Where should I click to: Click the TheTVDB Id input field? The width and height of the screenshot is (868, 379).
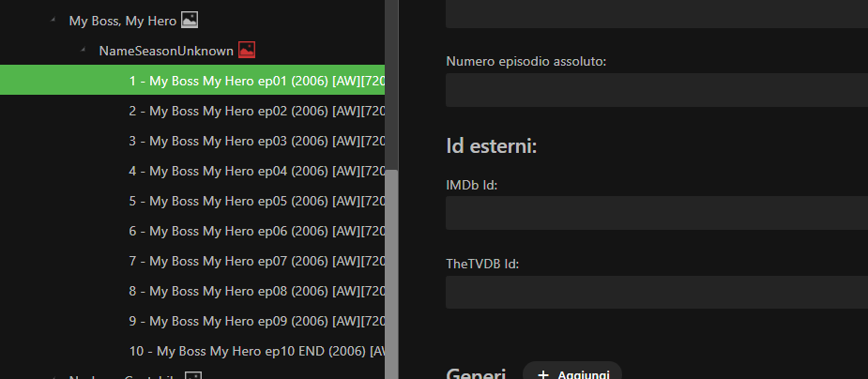point(657,292)
